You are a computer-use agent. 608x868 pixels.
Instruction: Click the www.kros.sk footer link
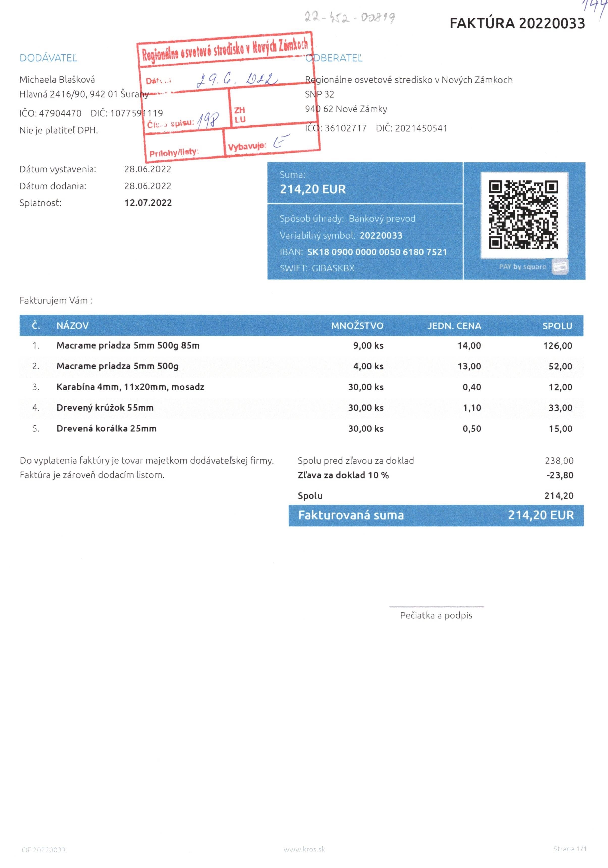(304, 849)
